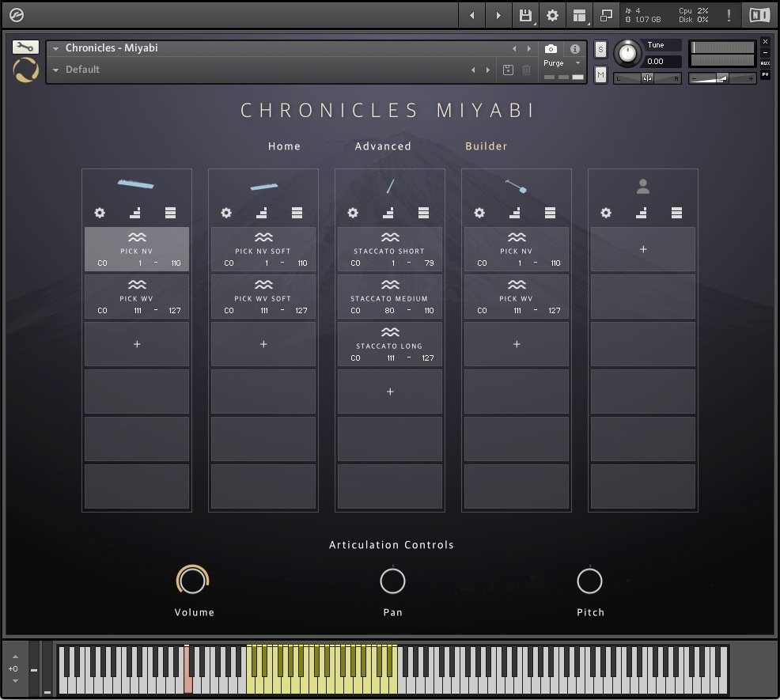
Task: Open gear settings in fifth builder column
Action: [x=606, y=213]
